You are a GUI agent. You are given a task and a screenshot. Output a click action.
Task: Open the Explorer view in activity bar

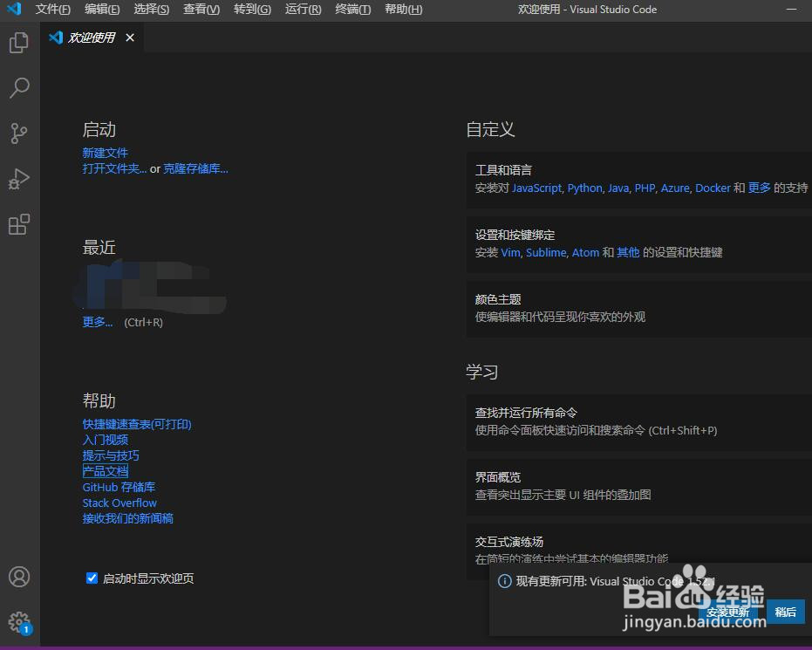(x=19, y=43)
